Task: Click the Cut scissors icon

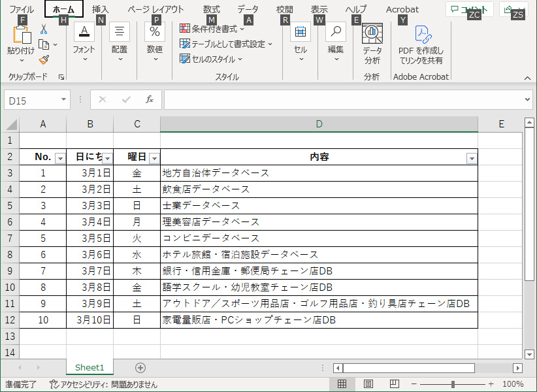Action: (44, 29)
